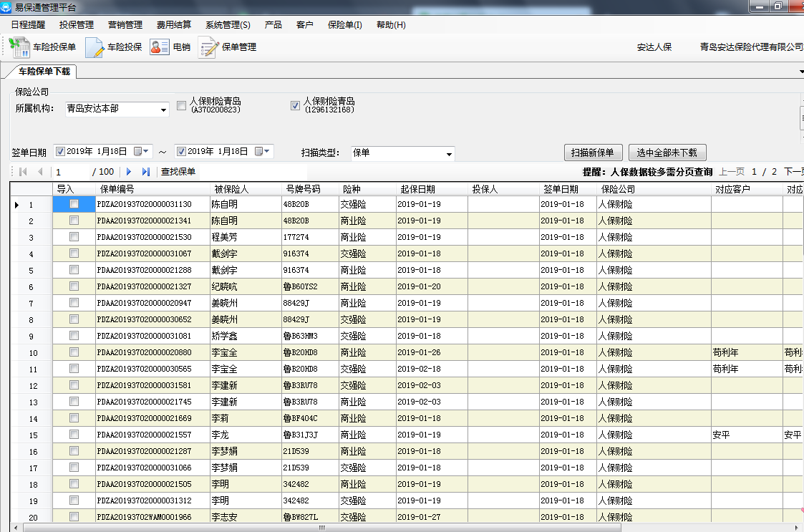The width and height of the screenshot is (804, 532).
Task: Go to previous page arrow
Action: click(x=40, y=172)
